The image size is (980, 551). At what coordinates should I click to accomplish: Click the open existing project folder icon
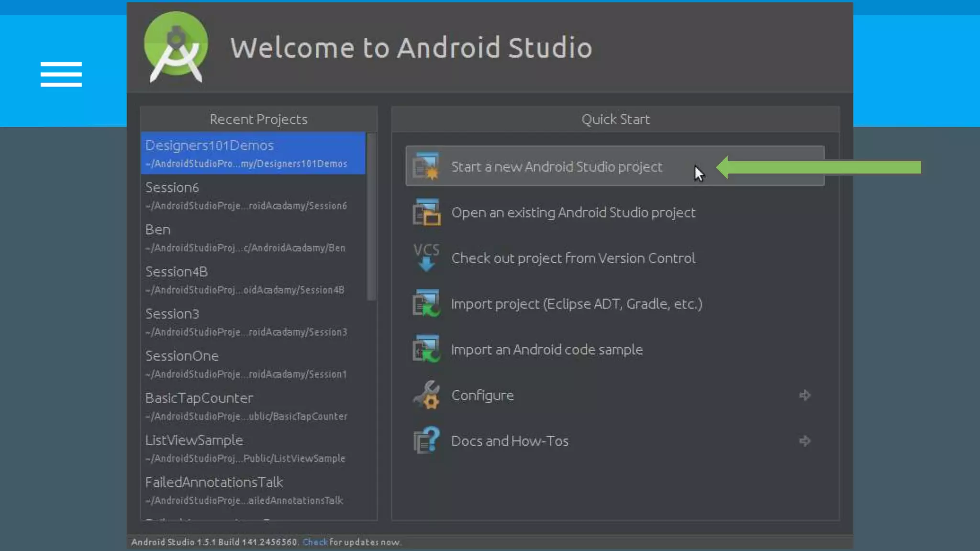(x=426, y=212)
